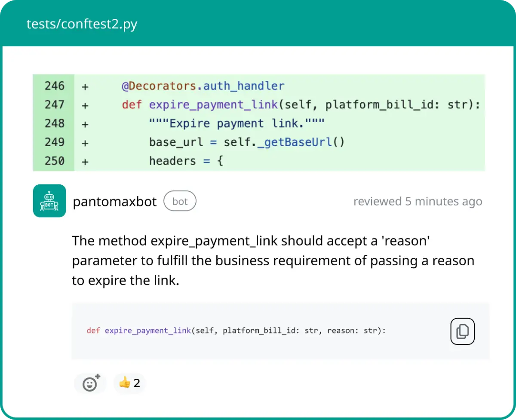Open the tests/conftest2.py file header
This screenshot has width=516, height=420.
[x=82, y=24]
